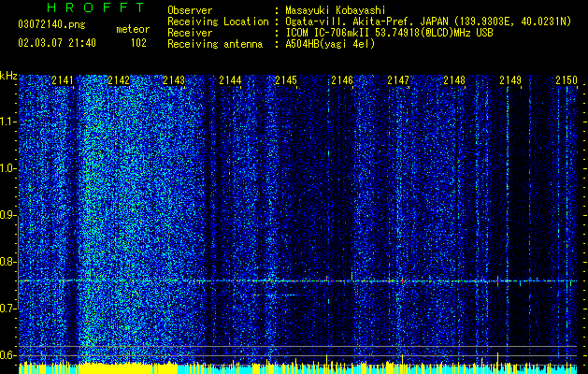The height and width of the screenshot is (374, 588).
Task: Click observer name Masayuki Kobayashi
Action: (x=336, y=10)
